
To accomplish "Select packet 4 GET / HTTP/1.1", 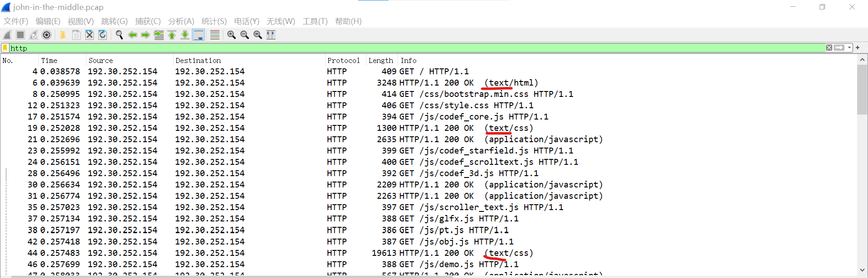I will coord(428,72).
